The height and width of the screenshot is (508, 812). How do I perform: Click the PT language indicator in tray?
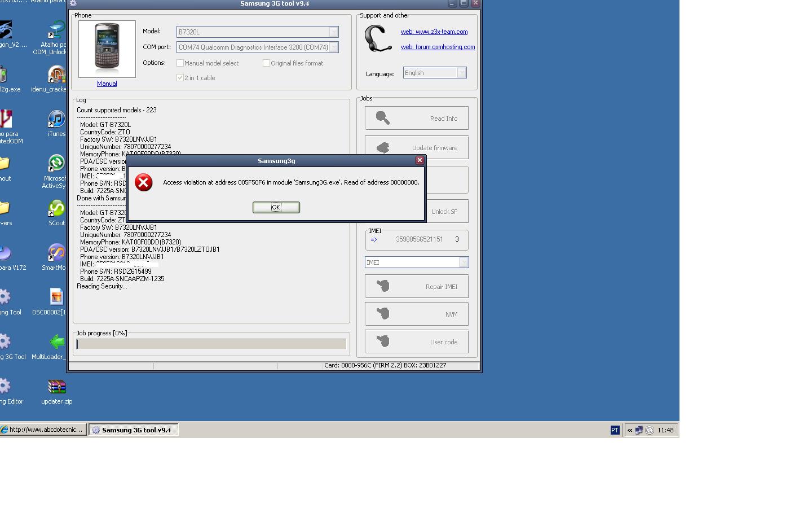pyautogui.click(x=615, y=430)
